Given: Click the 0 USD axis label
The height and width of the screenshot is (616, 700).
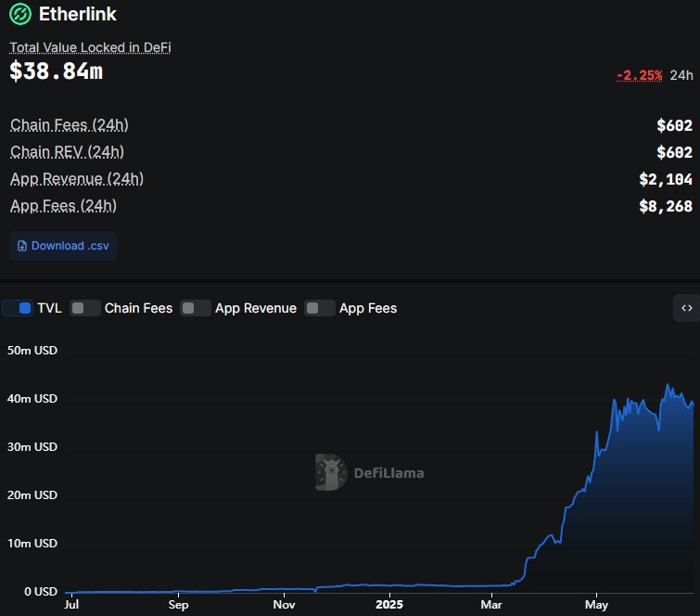Looking at the screenshot, I should coord(41,592).
